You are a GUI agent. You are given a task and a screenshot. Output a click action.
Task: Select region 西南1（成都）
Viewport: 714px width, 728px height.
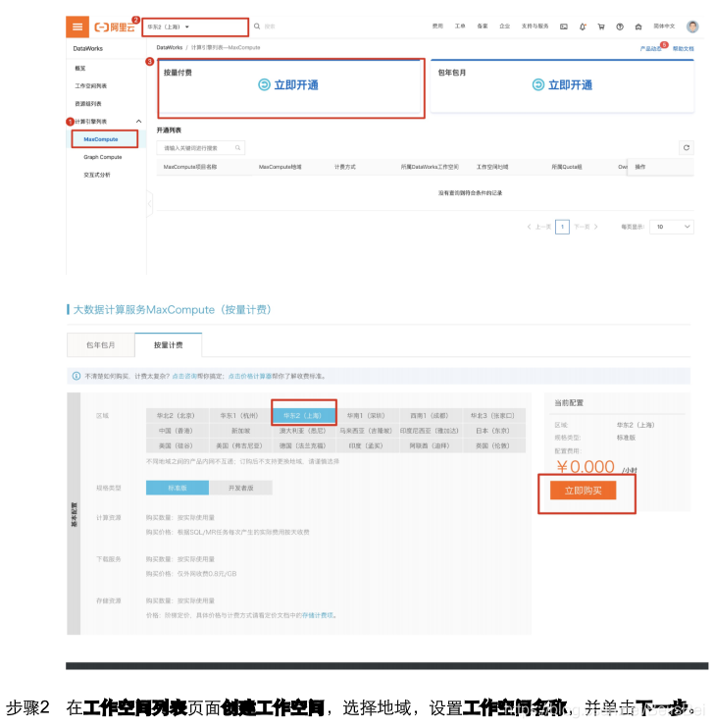click(x=430, y=416)
